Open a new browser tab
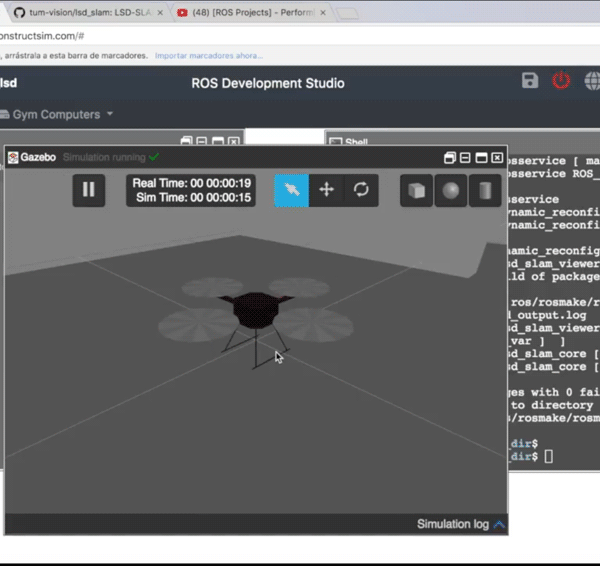600x566 pixels. click(347, 14)
